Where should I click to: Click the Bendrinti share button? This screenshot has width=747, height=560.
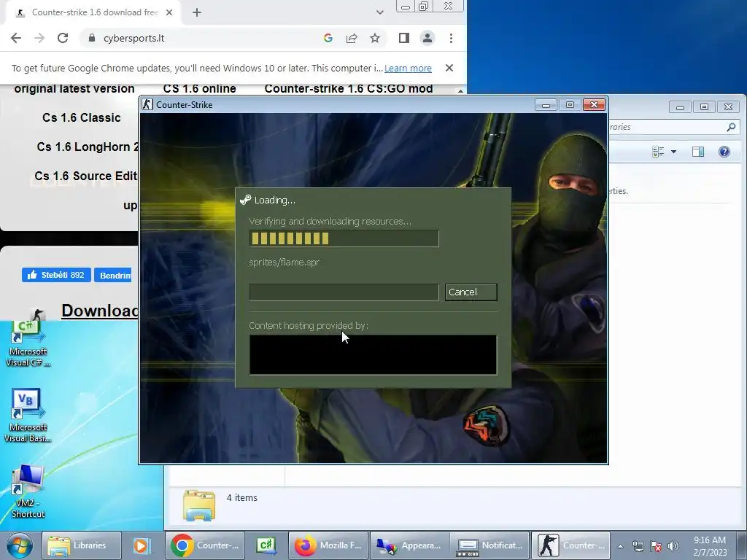[113, 275]
